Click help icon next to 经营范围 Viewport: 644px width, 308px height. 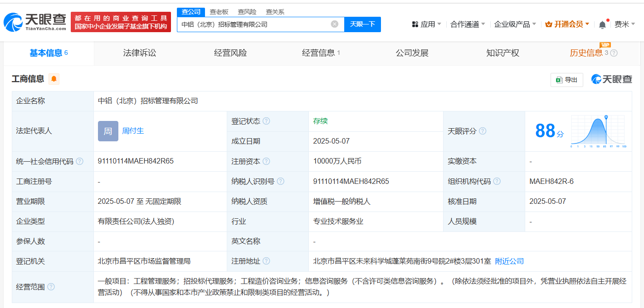click(x=51, y=287)
